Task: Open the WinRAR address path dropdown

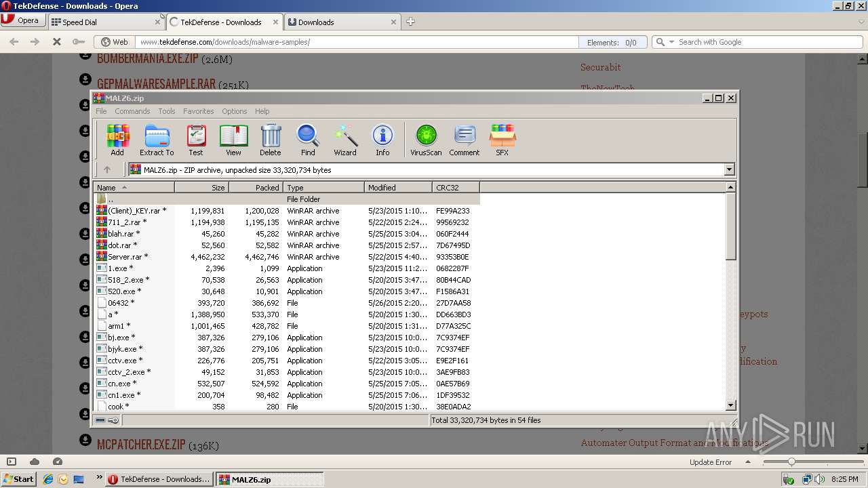Action: [730, 169]
